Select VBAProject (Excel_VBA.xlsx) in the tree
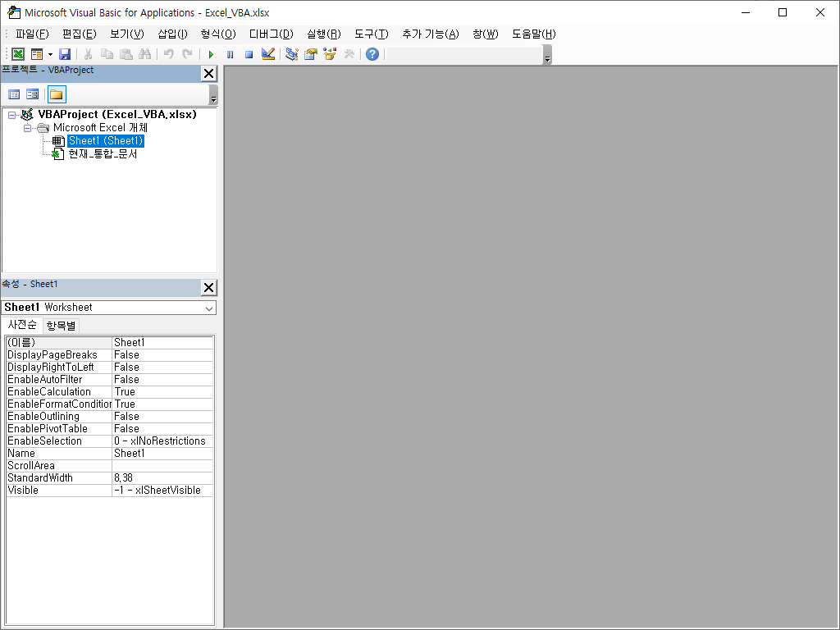The height and width of the screenshot is (630, 840). tap(117, 115)
